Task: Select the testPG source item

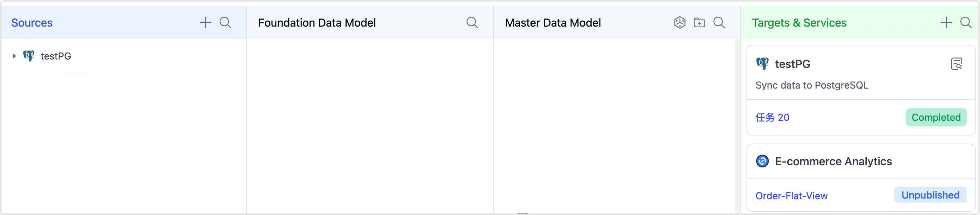Action: point(56,56)
